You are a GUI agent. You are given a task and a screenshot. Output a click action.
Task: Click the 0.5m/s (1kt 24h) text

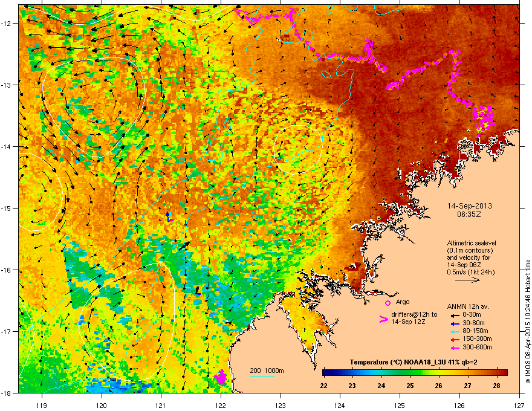point(470,272)
